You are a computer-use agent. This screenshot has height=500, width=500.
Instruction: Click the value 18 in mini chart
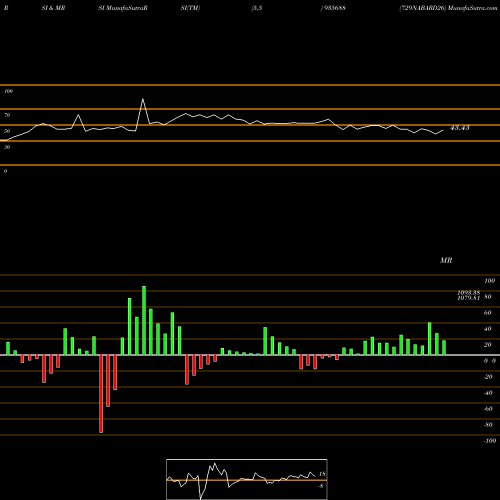322,474
